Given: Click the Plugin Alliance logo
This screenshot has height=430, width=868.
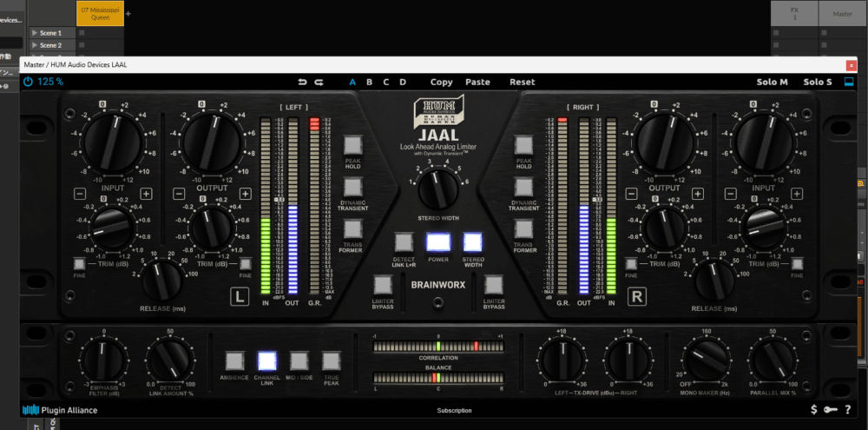Looking at the screenshot, I should coord(60,410).
